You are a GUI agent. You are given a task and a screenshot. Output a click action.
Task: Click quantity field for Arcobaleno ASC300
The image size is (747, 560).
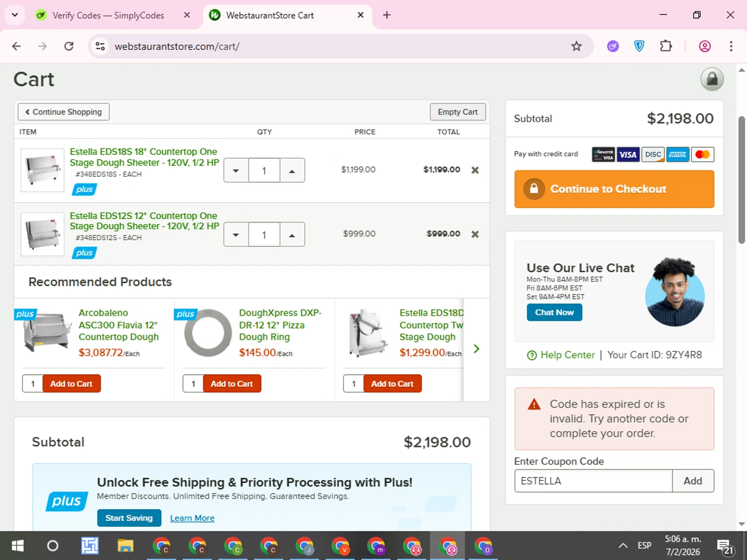pos(33,384)
